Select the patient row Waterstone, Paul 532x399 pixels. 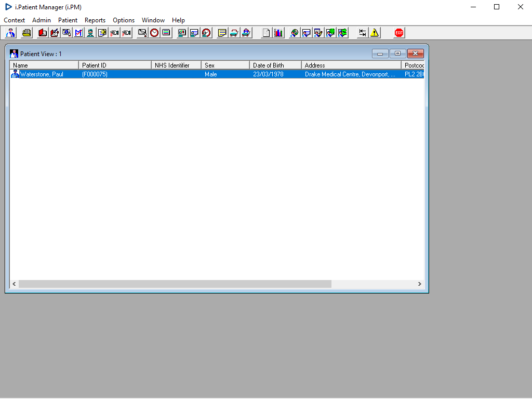(x=217, y=74)
